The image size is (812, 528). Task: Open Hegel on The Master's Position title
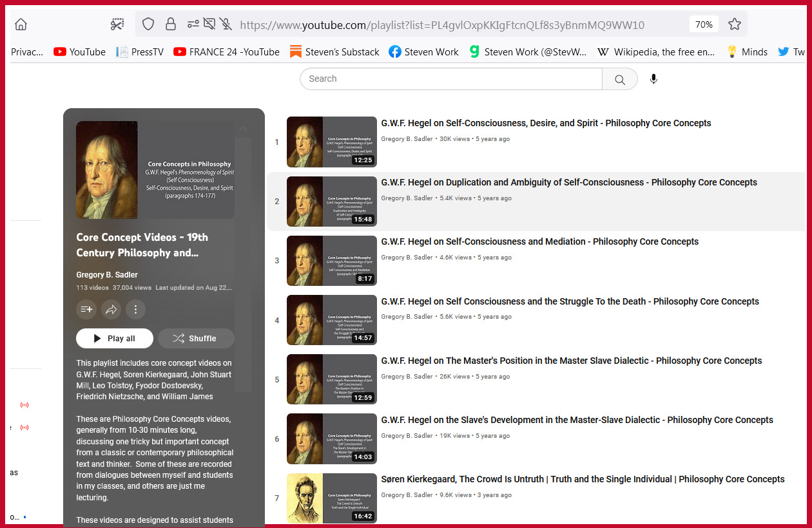click(x=571, y=361)
